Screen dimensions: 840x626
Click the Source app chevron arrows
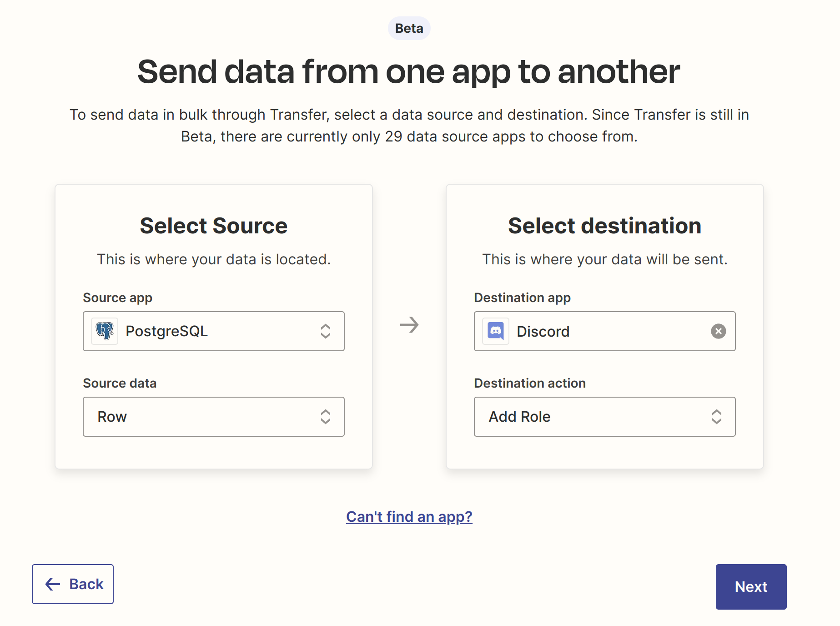pyautogui.click(x=325, y=331)
